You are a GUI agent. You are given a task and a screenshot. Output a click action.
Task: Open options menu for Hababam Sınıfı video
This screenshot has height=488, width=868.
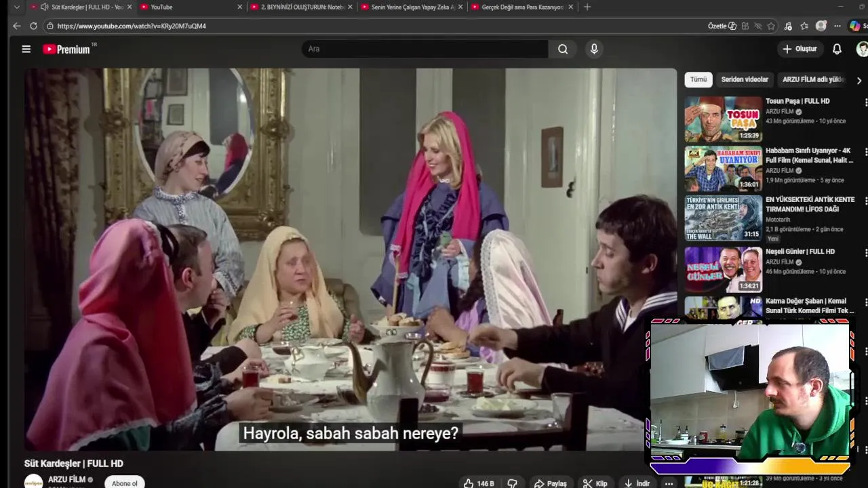click(x=865, y=151)
